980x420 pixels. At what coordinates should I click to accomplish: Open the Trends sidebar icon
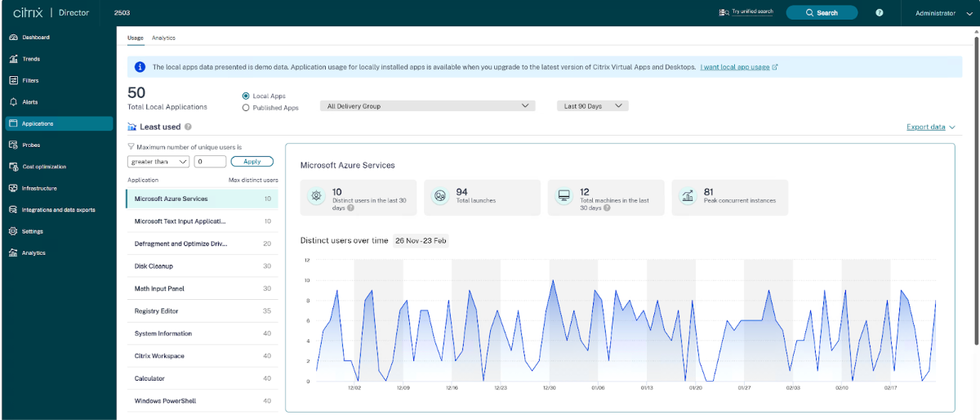point(14,59)
